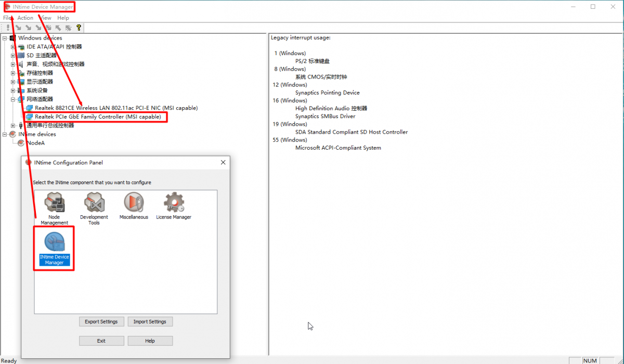This screenshot has height=364, width=624.
Task: Open the Node Management component icon
Action: pyautogui.click(x=55, y=203)
